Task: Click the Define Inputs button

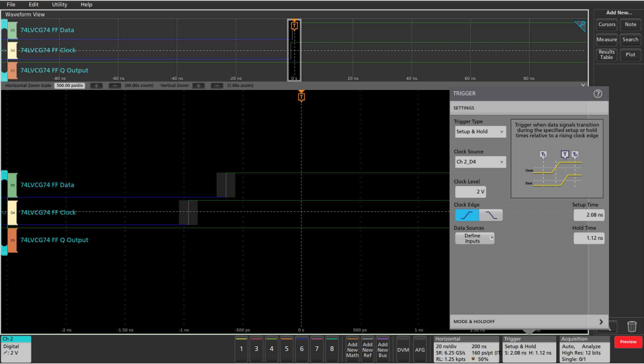Action: tap(474, 239)
